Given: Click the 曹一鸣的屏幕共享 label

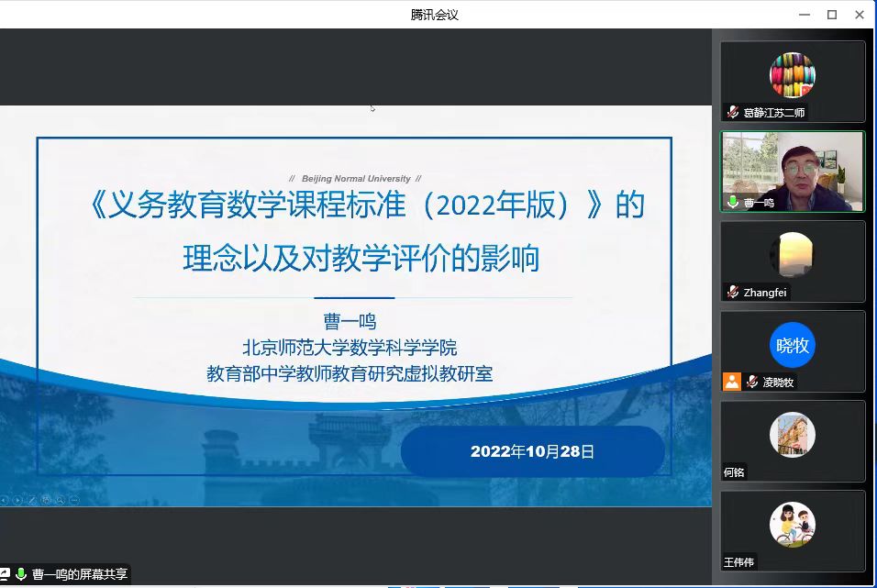Looking at the screenshot, I should point(80,574).
